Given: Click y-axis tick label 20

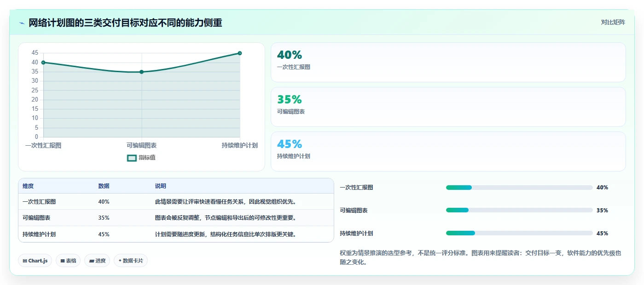Looking at the screenshot, I should 35,100.
